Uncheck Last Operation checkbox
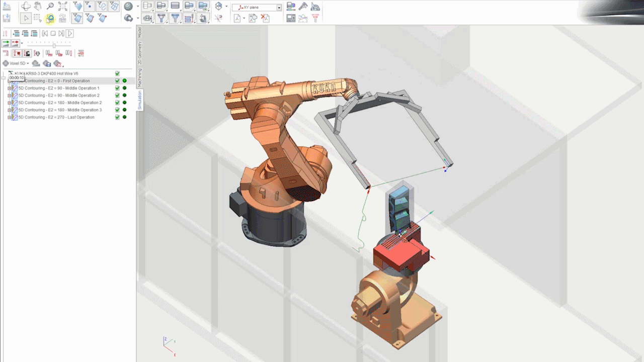644x362 pixels. point(117,117)
